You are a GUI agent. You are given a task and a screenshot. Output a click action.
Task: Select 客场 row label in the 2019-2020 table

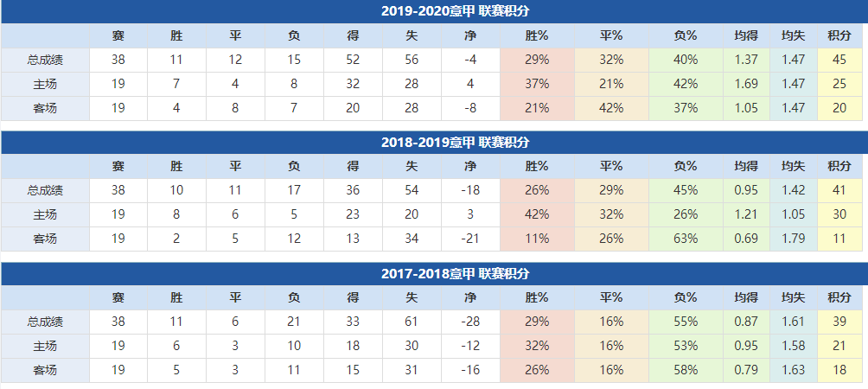(45, 108)
